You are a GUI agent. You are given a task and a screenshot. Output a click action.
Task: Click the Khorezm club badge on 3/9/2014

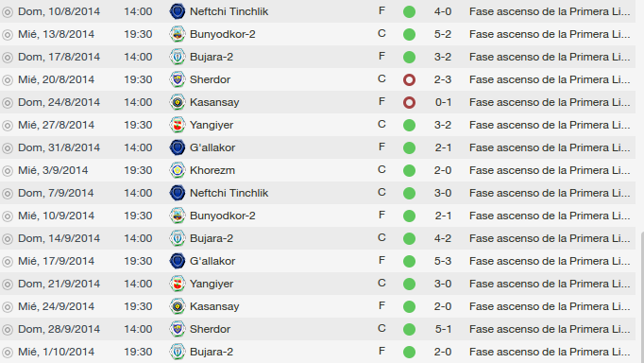(178, 170)
